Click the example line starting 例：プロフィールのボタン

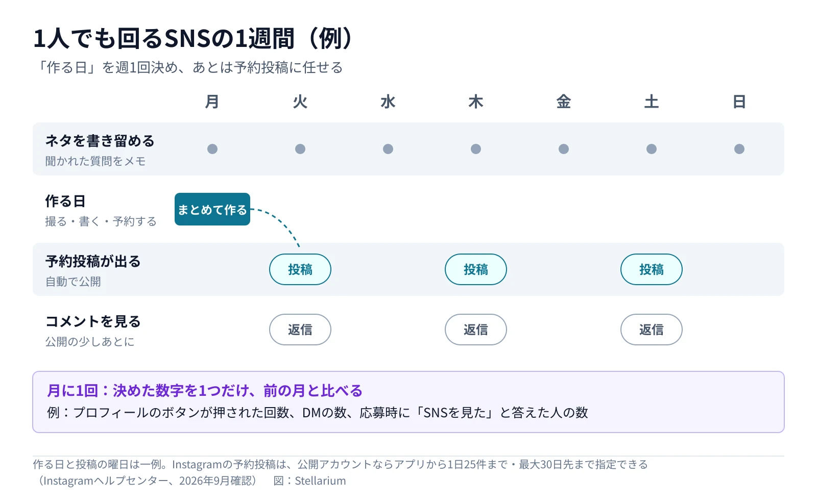(318, 412)
